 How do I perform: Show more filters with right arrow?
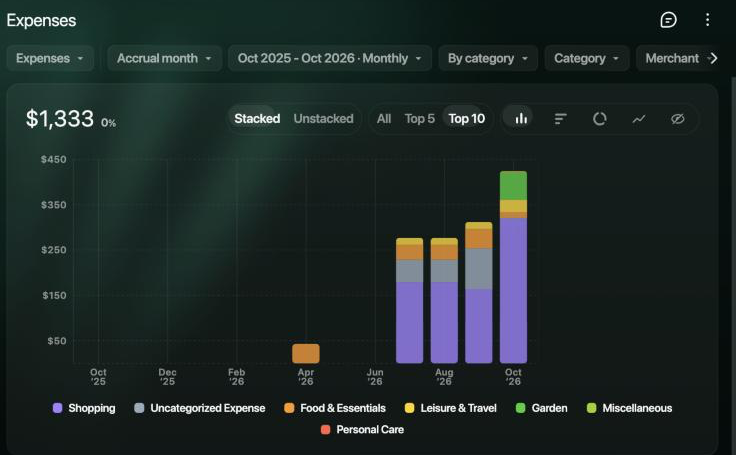(x=713, y=58)
